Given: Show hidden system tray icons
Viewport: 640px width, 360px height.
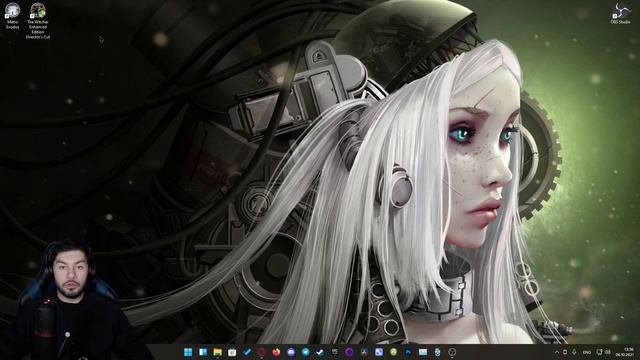Looking at the screenshot, I should click(557, 352).
